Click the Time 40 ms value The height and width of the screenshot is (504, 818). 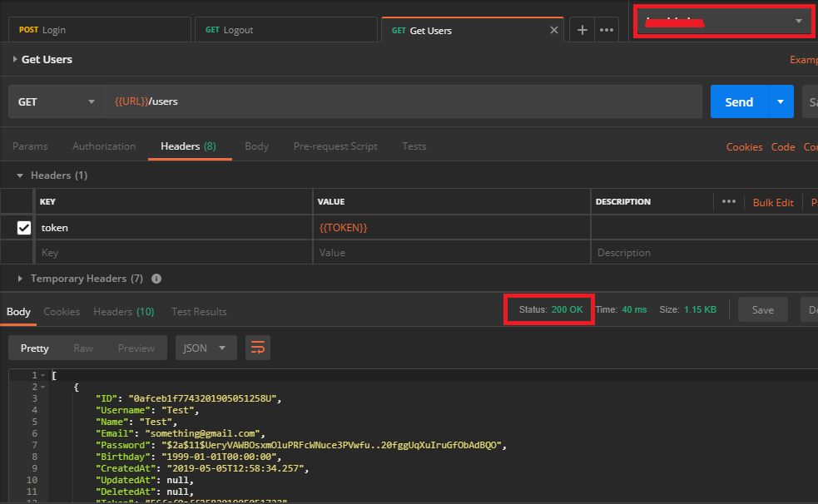(x=634, y=309)
